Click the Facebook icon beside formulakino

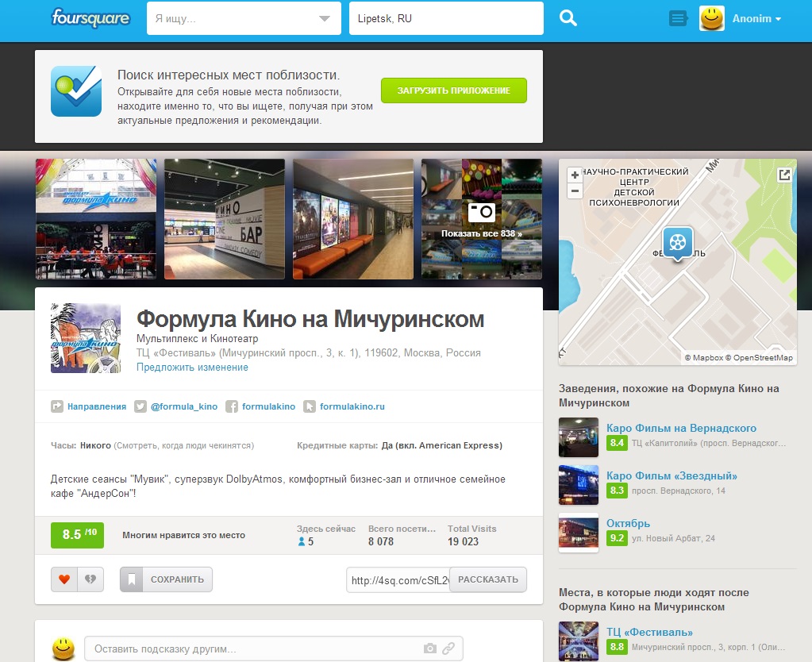coord(232,406)
